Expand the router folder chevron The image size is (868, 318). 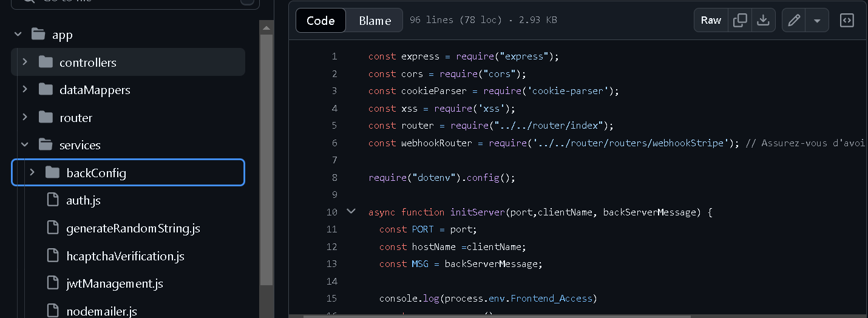click(x=25, y=117)
